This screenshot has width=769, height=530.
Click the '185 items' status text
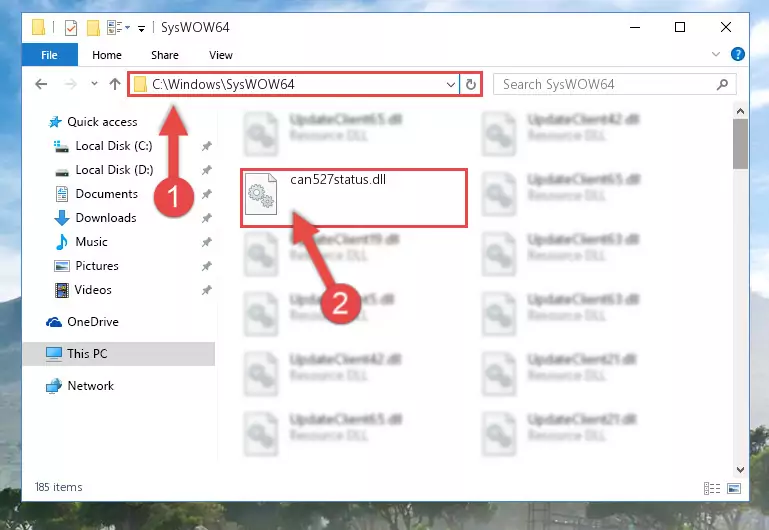[58, 487]
